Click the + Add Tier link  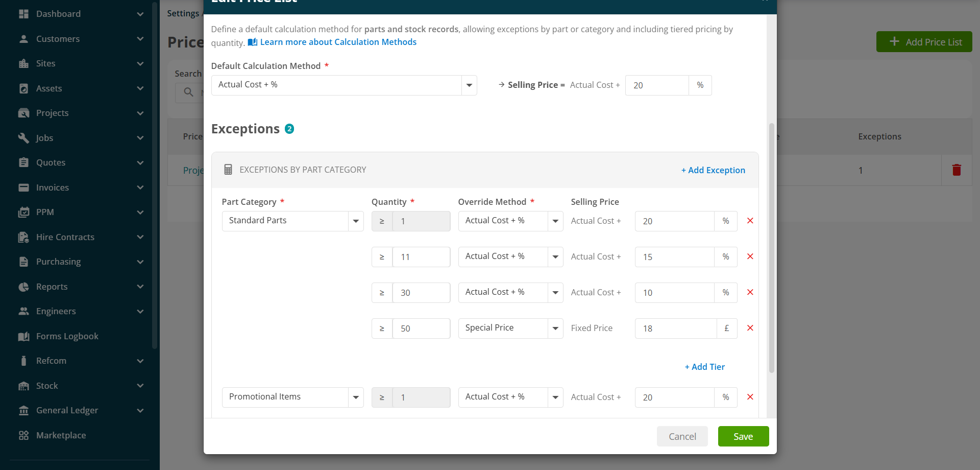704,367
